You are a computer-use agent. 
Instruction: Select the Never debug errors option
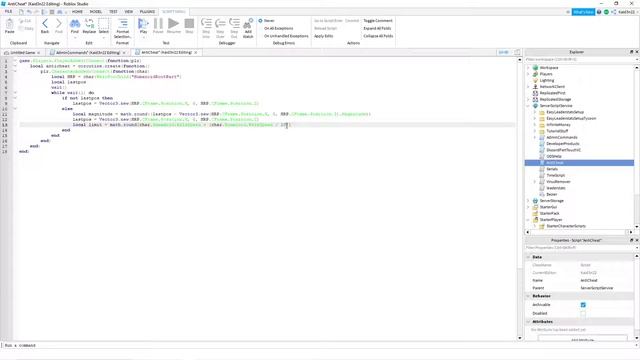pos(267,20)
